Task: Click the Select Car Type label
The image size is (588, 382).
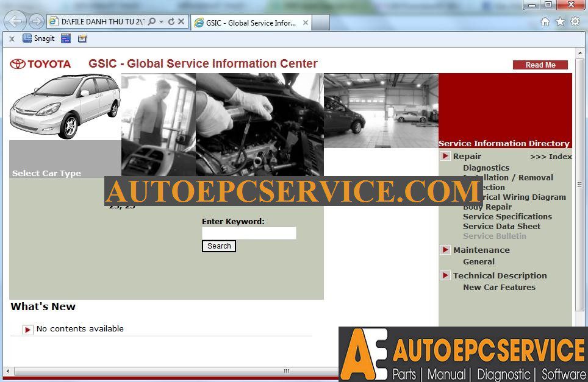Action: 46,173
